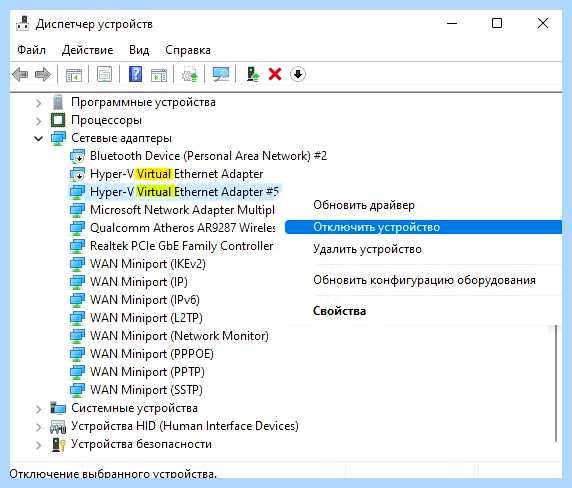Open the Файл menu
The width and height of the screenshot is (572, 488).
32,50
